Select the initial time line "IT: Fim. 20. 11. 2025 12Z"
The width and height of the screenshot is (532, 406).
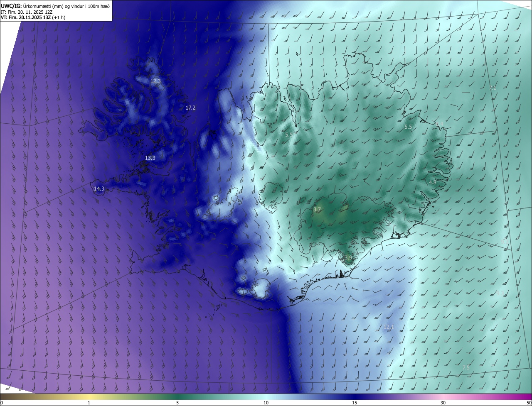coord(27,12)
